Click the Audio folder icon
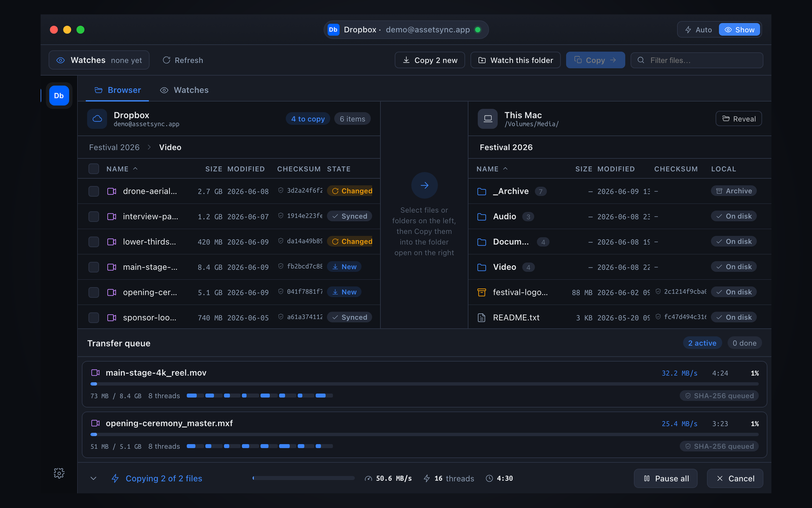The height and width of the screenshot is (508, 812). pyautogui.click(x=482, y=217)
